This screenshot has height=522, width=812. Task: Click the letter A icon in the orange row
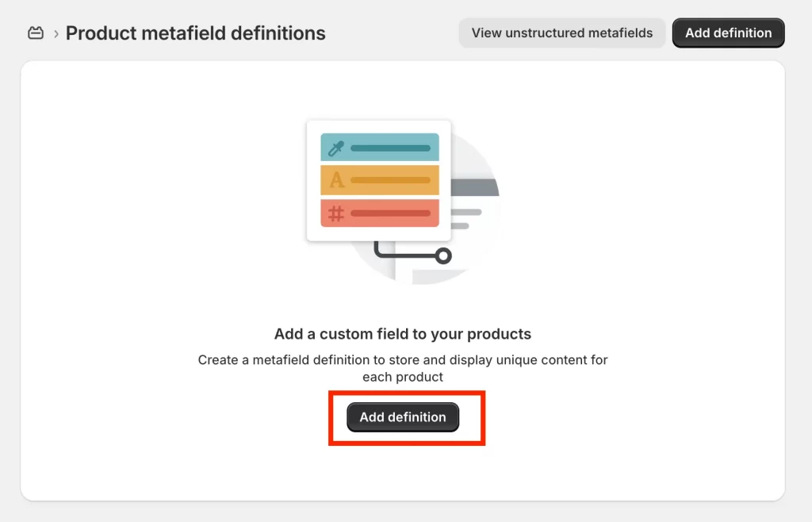coord(336,180)
